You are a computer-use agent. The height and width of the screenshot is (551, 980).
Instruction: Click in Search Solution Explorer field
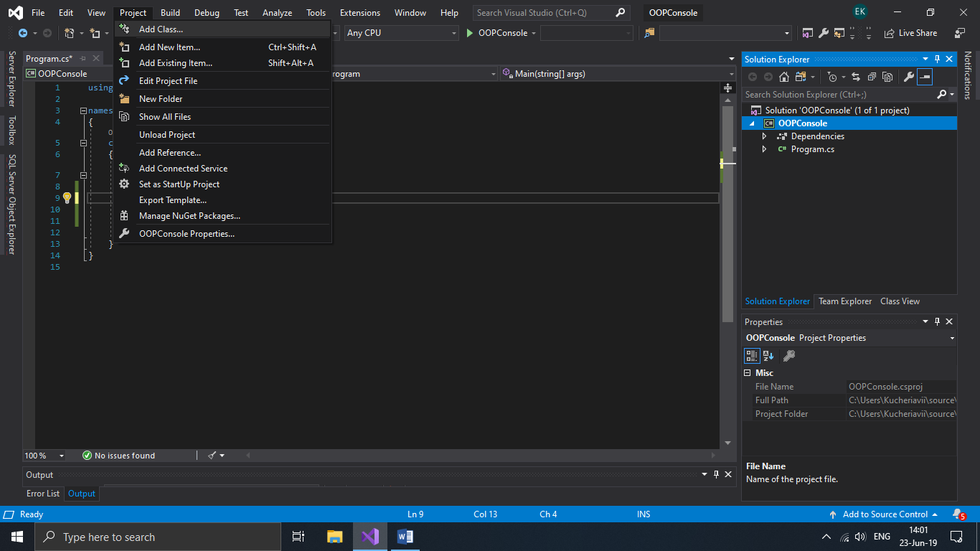click(839, 95)
